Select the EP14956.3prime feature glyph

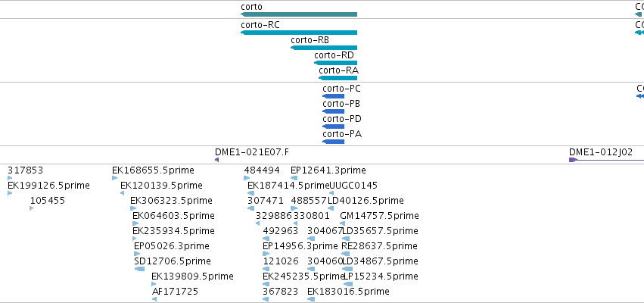[x=266, y=254]
